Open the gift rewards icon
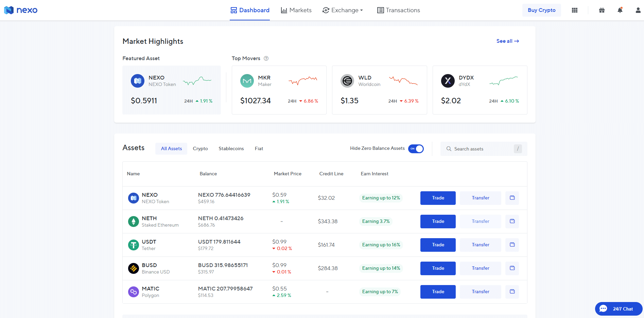Viewport: 644px width, 318px height. pos(602,10)
